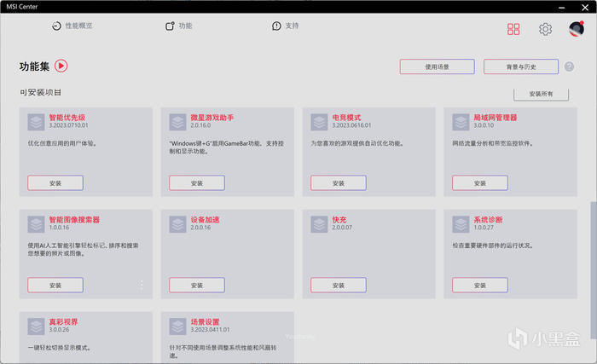Click the support tab chat icon
Image resolution: width=597 pixels, height=364 pixels.
pos(276,26)
